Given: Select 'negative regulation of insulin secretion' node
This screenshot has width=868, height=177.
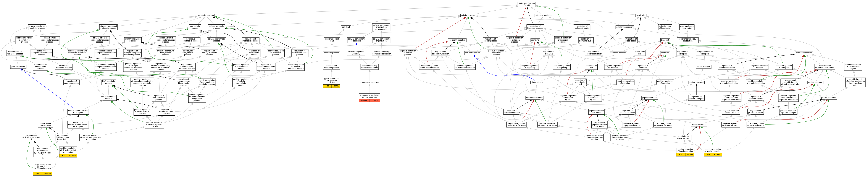Looking at the screenshot, I should click(x=685, y=150).
